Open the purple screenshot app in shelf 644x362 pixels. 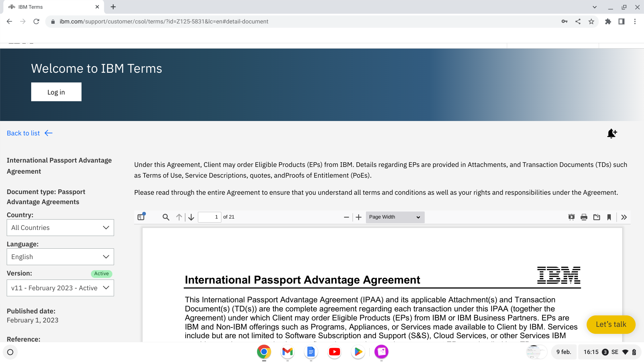click(381, 352)
